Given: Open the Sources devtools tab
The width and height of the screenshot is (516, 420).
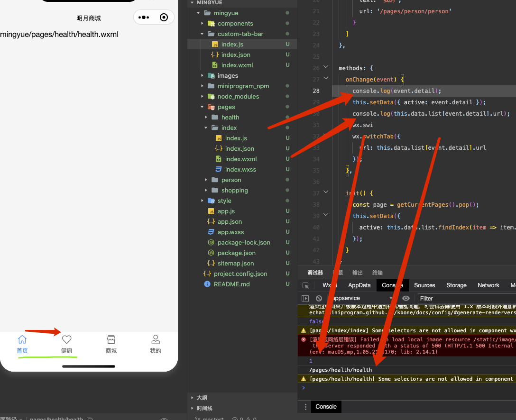Looking at the screenshot, I should (424, 285).
